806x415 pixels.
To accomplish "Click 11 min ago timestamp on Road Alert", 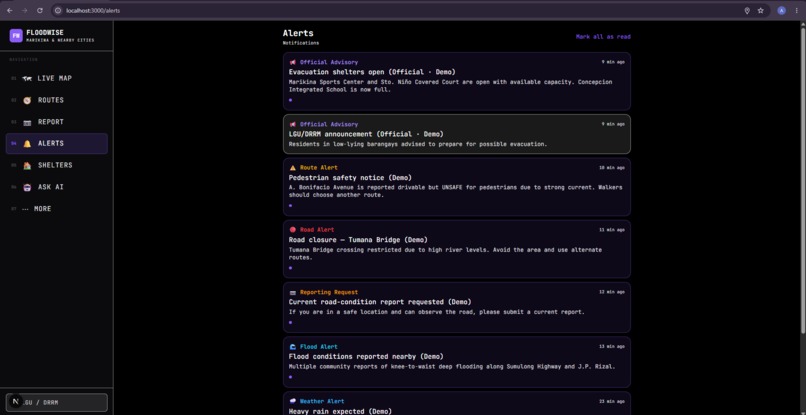I will coord(612,230).
